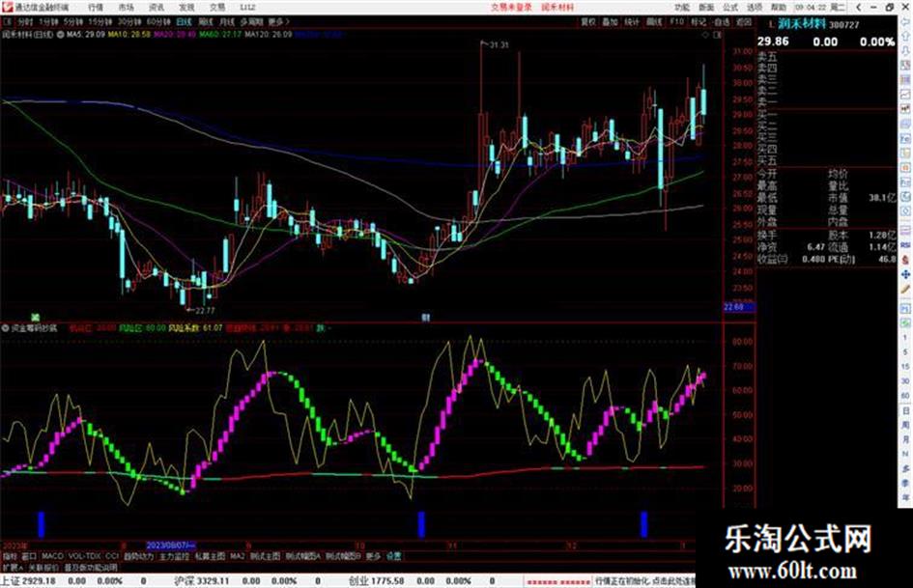This screenshot has width=913, height=588.
Task: Switch indicator to 主力监控
Action: (174, 556)
